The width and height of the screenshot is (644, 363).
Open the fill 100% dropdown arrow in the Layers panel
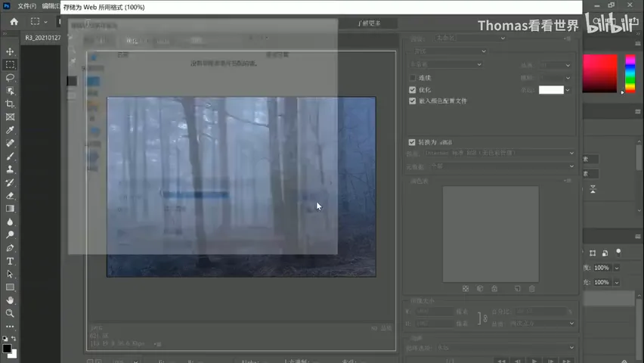pyautogui.click(x=617, y=282)
